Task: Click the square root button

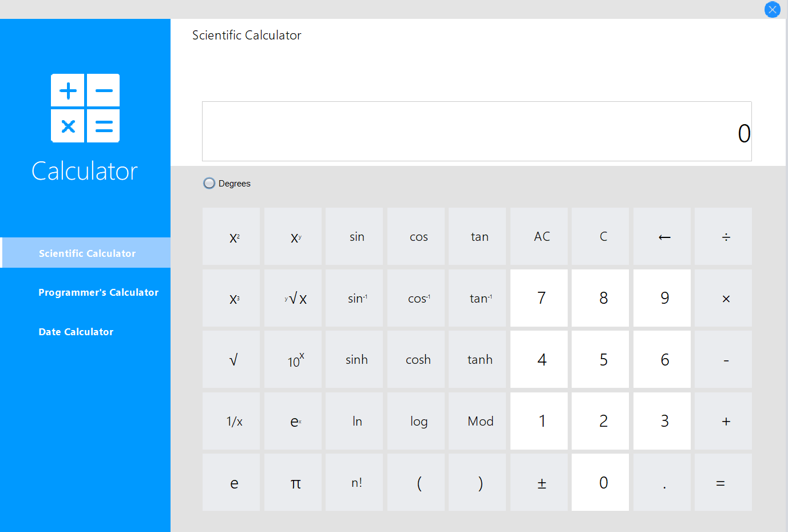Action: (x=231, y=359)
